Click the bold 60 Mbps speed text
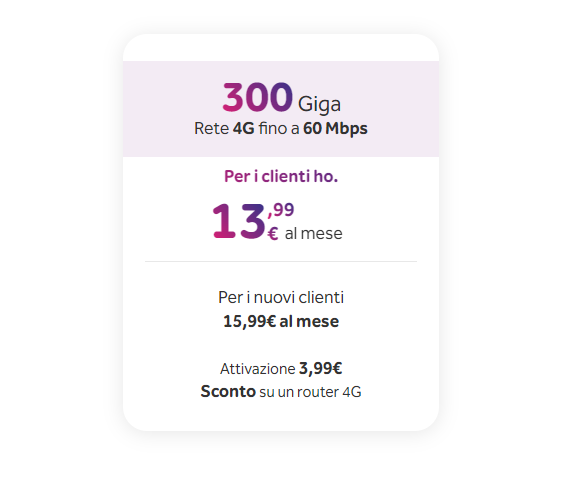 tap(335, 129)
